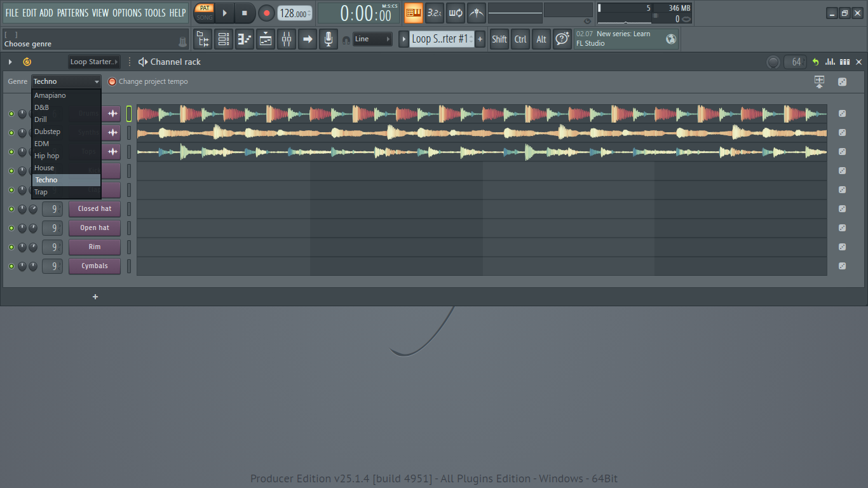This screenshot has height=488, width=868.
Task: Select the Drums channel selector LED
Action: 129,114
